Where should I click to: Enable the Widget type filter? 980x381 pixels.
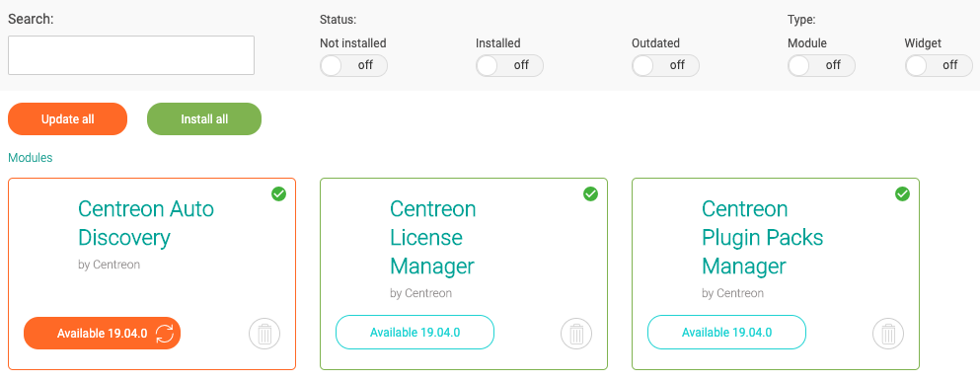[939, 65]
